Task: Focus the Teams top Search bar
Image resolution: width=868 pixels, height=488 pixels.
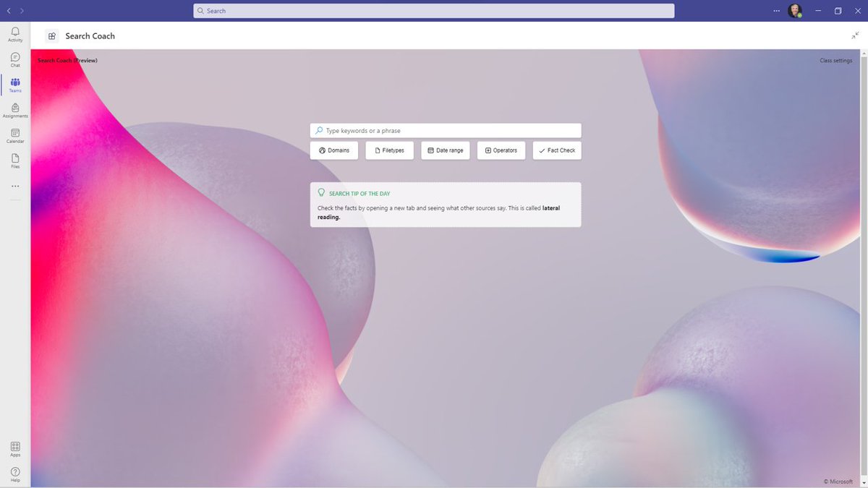Action: pos(434,11)
